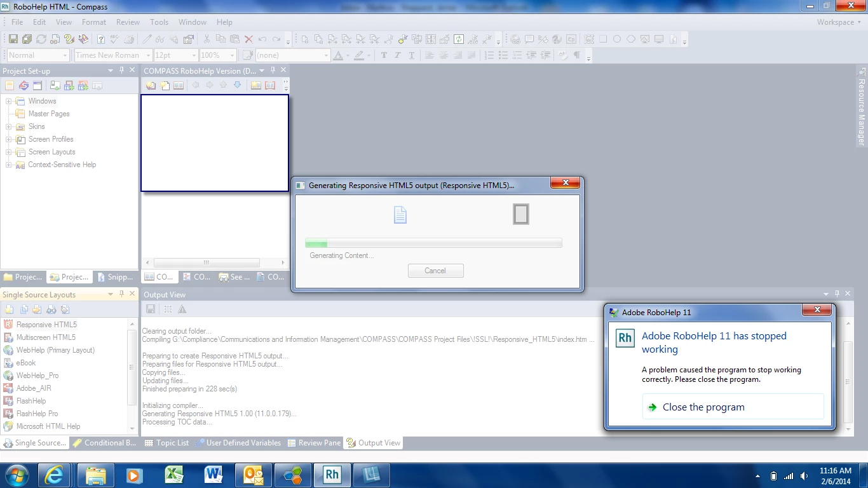Click the Generating Content progress bar

point(433,243)
